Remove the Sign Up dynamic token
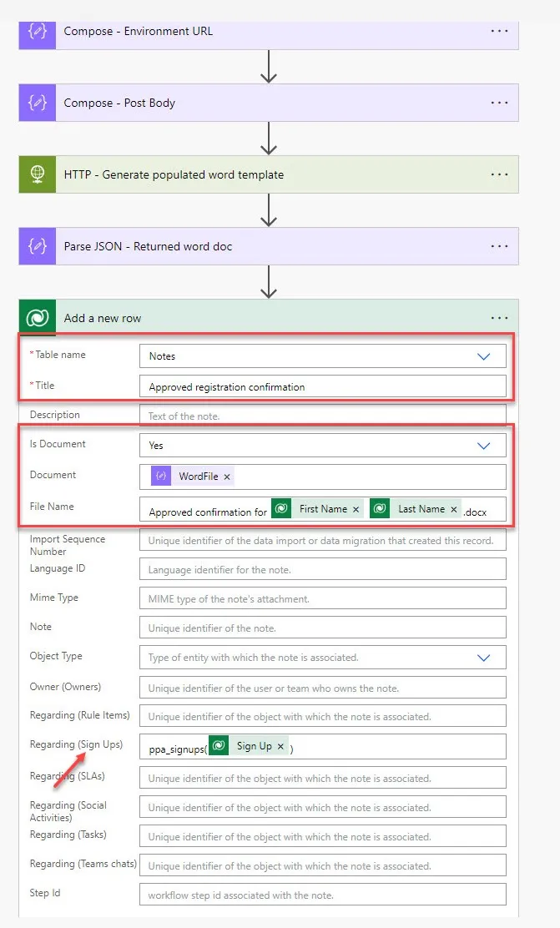Viewport: 560px width, 928px height. [x=280, y=747]
